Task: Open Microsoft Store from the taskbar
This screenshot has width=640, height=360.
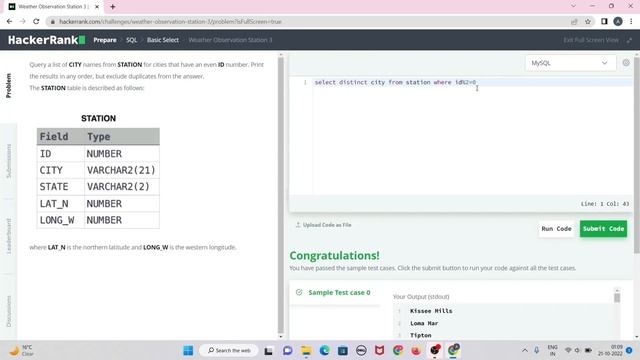Action: click(x=343, y=350)
